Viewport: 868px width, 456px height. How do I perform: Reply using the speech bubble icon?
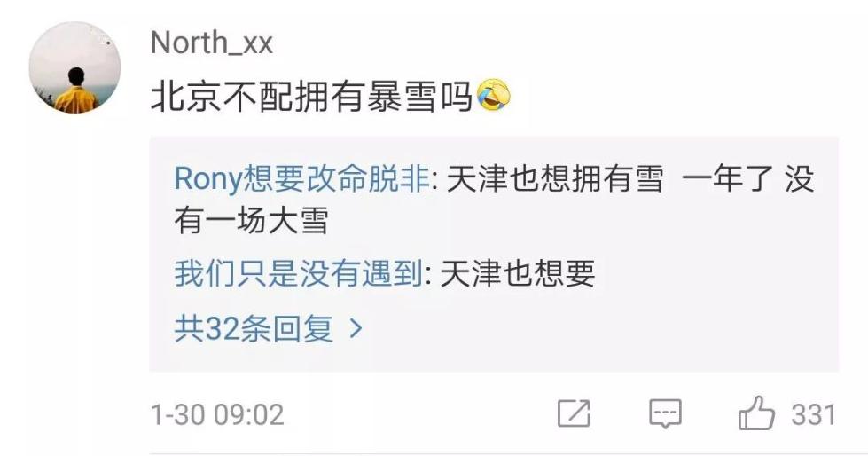point(665,414)
